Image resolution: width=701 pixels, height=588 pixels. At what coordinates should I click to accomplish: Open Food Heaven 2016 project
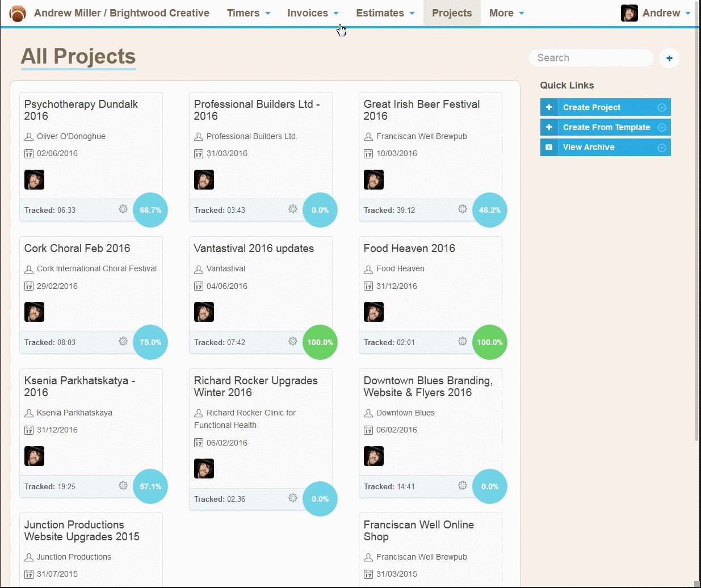(x=409, y=248)
